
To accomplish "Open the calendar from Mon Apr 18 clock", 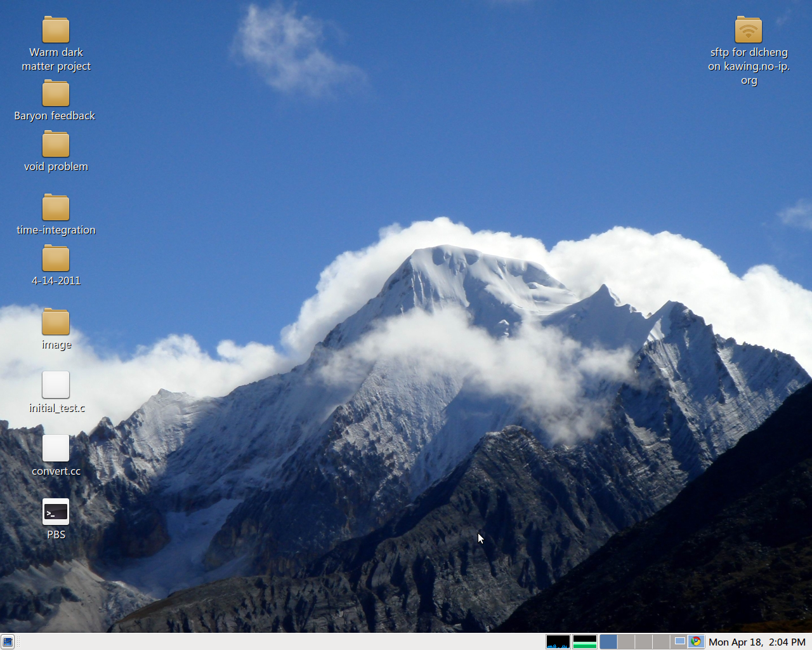I will 757,642.
